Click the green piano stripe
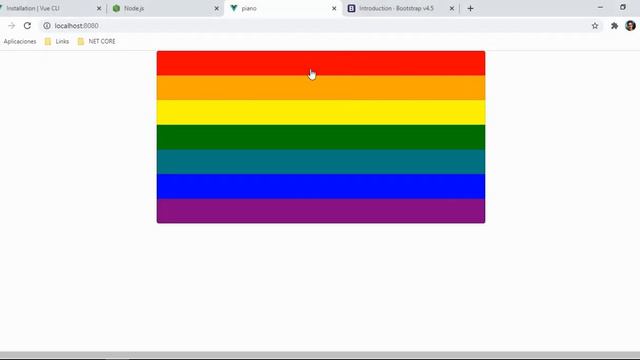 click(321, 137)
